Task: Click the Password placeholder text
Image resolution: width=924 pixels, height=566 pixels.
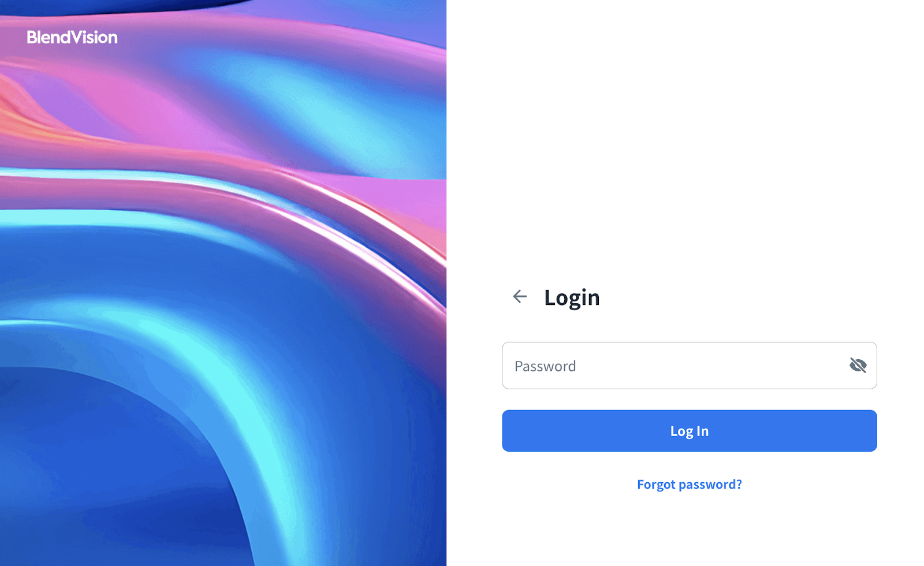Action: (x=545, y=366)
